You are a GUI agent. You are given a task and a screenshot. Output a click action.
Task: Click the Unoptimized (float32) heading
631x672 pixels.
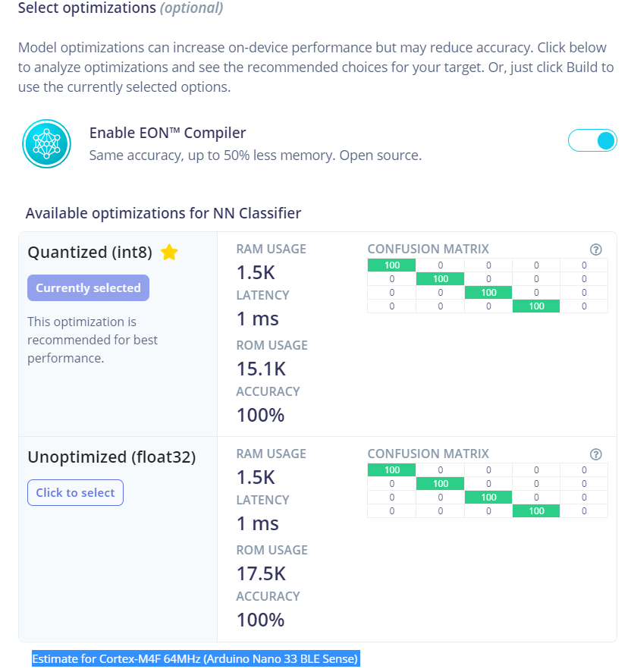click(112, 457)
